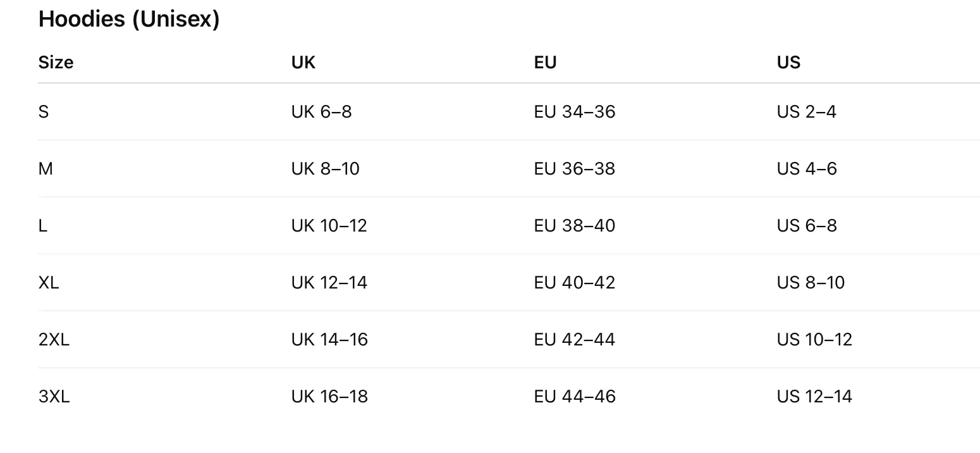980x453 pixels.
Task: Click the US 6–8 cell
Action: tap(807, 226)
